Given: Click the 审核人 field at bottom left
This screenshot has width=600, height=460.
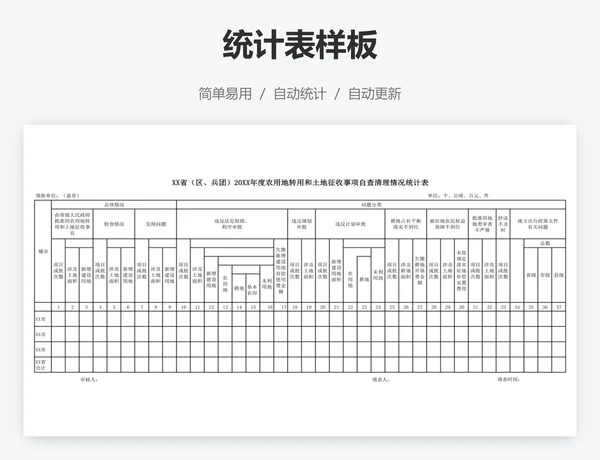Looking at the screenshot, I should pyautogui.click(x=88, y=380).
